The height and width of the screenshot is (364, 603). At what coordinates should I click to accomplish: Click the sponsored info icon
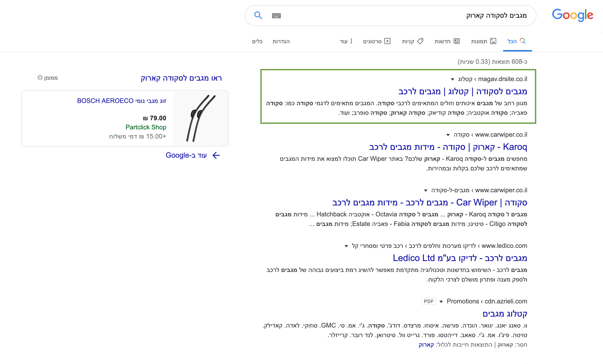click(x=40, y=77)
